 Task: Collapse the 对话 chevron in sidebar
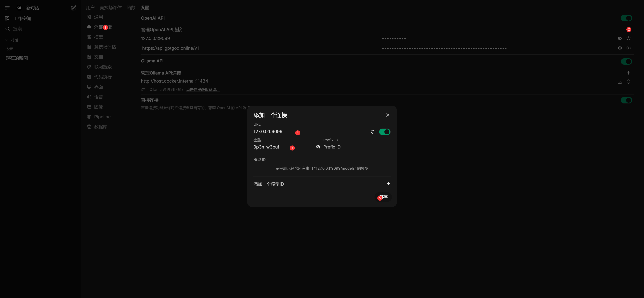(x=7, y=40)
